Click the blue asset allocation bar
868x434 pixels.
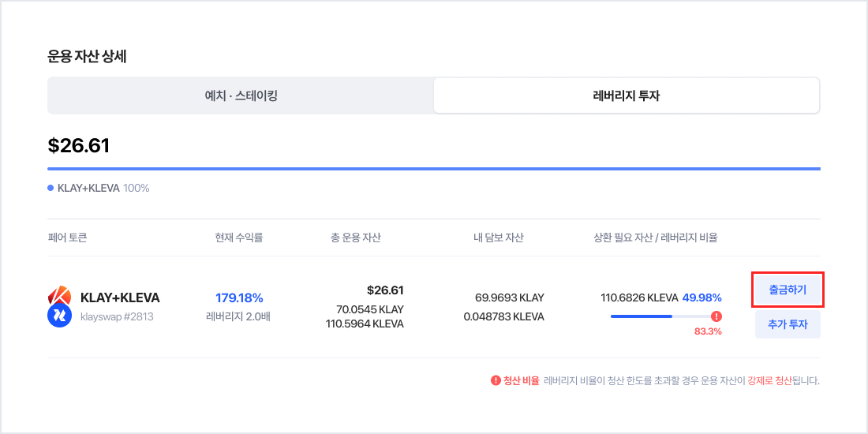click(433, 169)
